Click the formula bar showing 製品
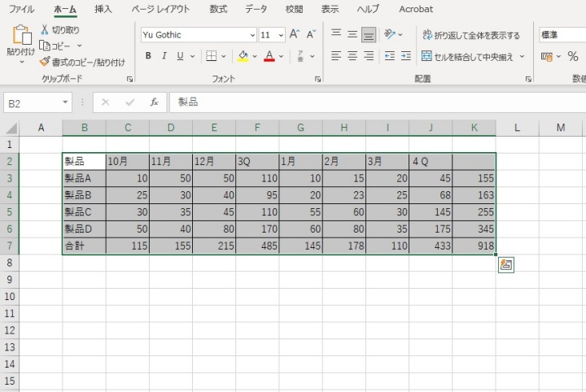 pos(378,102)
